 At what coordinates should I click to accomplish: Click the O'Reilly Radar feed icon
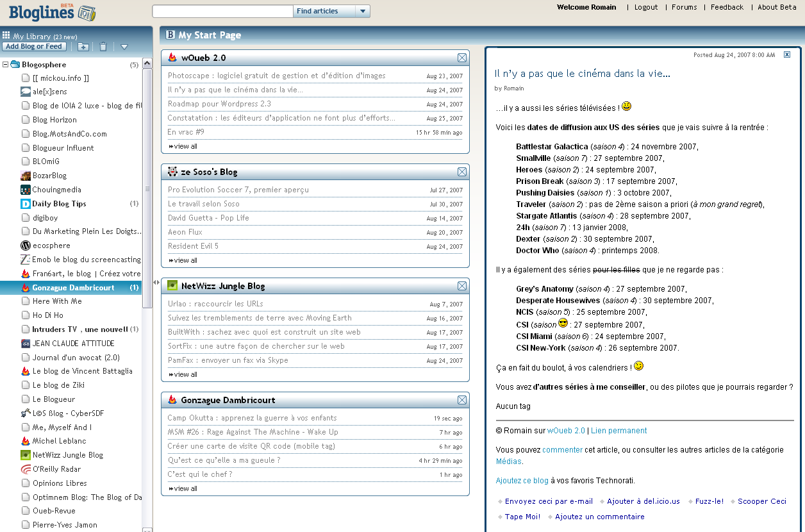(26, 469)
